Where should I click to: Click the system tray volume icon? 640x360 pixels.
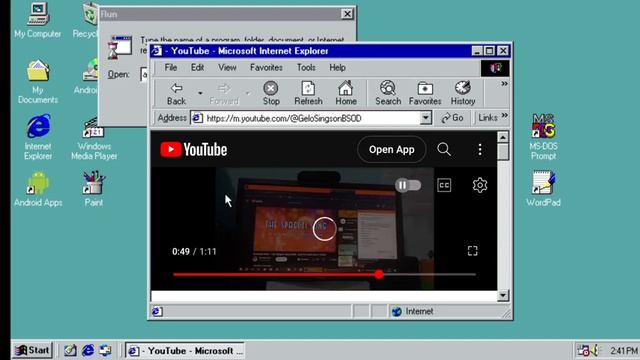tap(594, 350)
